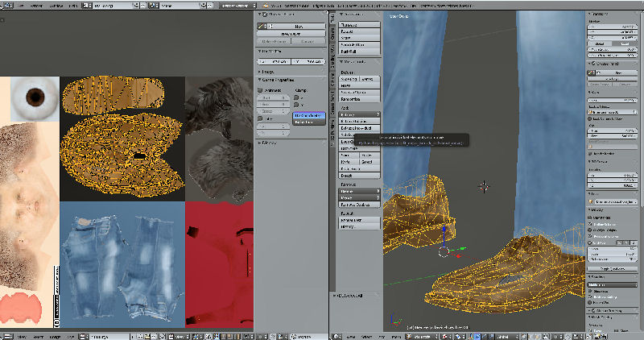This screenshot has height=340, width=644.
Task: Open the UV editor's editor-type icon menu
Action: point(8,336)
